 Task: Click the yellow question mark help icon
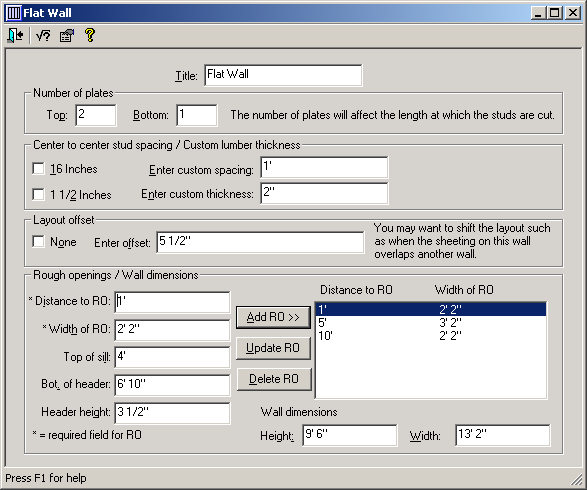89,35
